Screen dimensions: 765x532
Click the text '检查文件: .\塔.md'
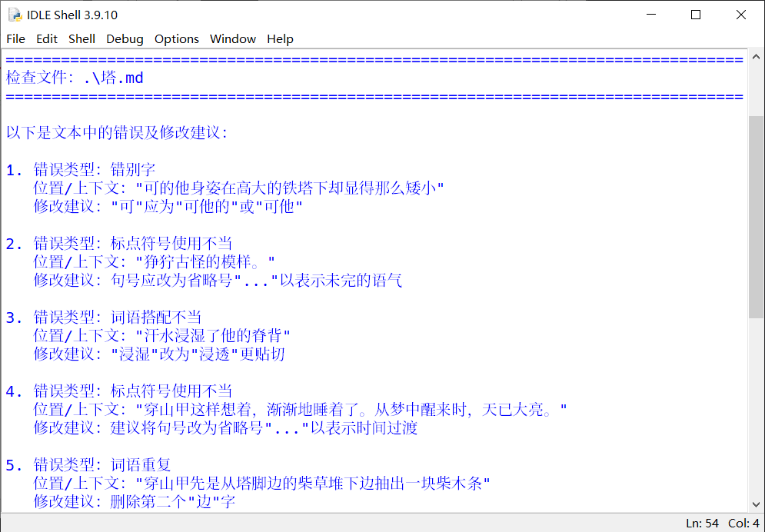pos(75,78)
